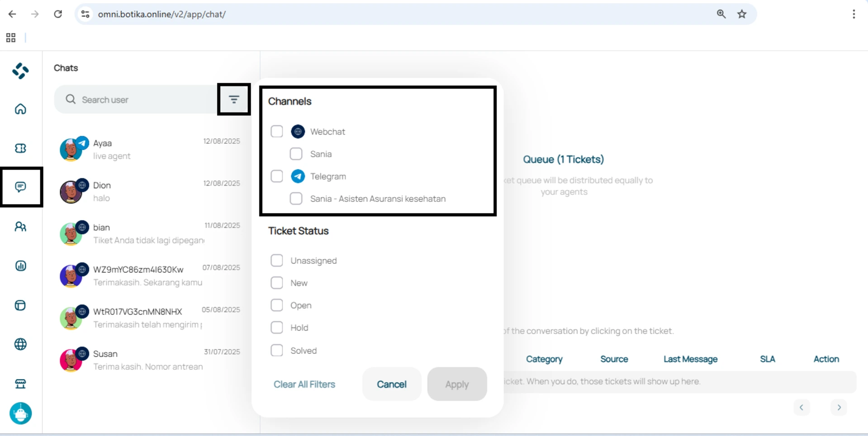Image resolution: width=868 pixels, height=436 pixels.
Task: Reload the page with the refresh icon
Action: 58,14
